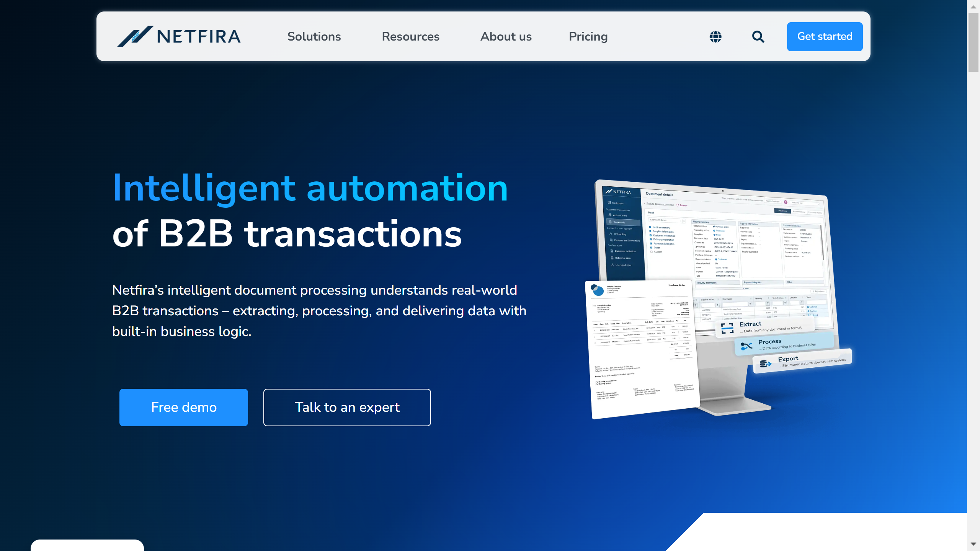Click the Free demo button
980x551 pixels.
(184, 407)
